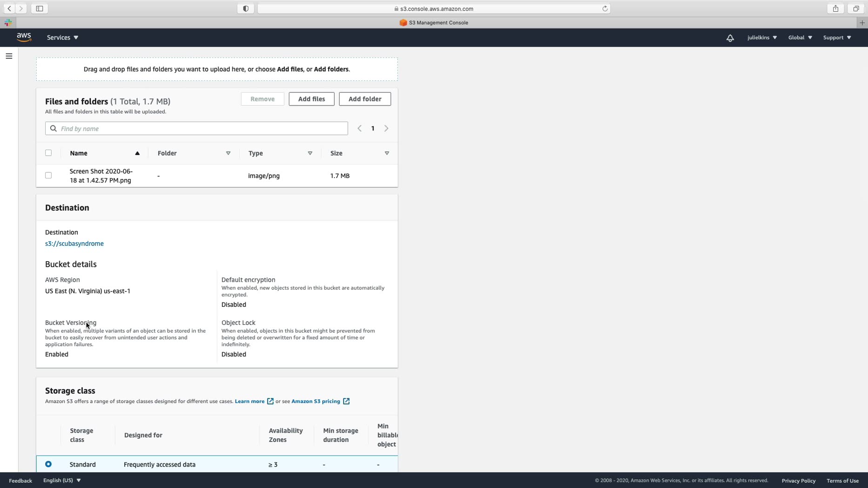The height and width of the screenshot is (488, 868).
Task: Open the julielkins account dropdown
Action: point(762,38)
